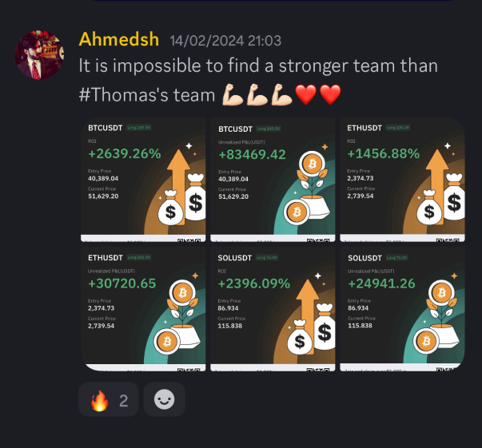Open the BTCUSDT +83469.42 P&L image

coord(273,180)
